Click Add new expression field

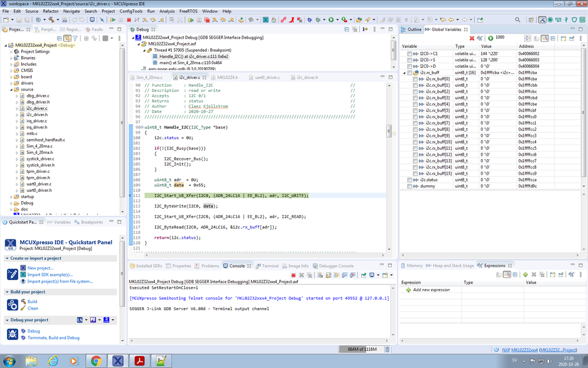click(x=431, y=290)
